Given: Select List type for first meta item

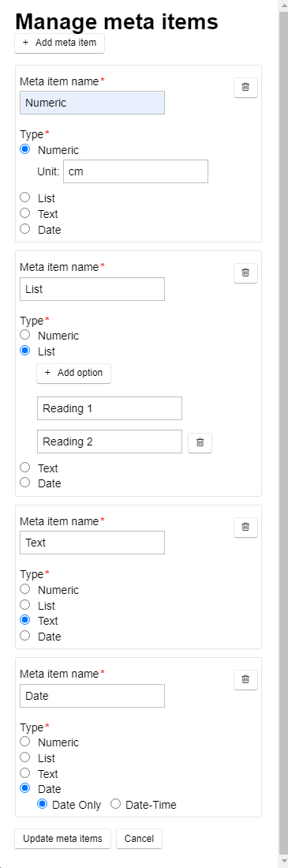Looking at the screenshot, I should [x=25, y=197].
